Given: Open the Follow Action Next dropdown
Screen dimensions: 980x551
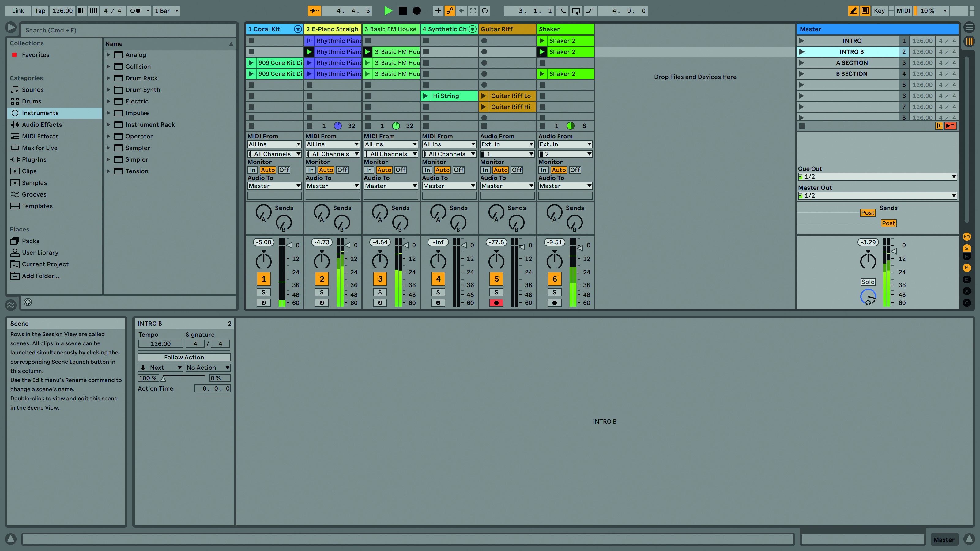Looking at the screenshot, I should (x=160, y=368).
